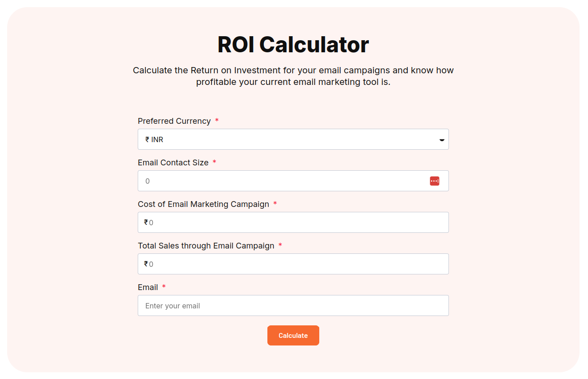This screenshot has height=379, width=588.
Task: Click the rupee symbol in Total Sales field
Action: click(145, 264)
